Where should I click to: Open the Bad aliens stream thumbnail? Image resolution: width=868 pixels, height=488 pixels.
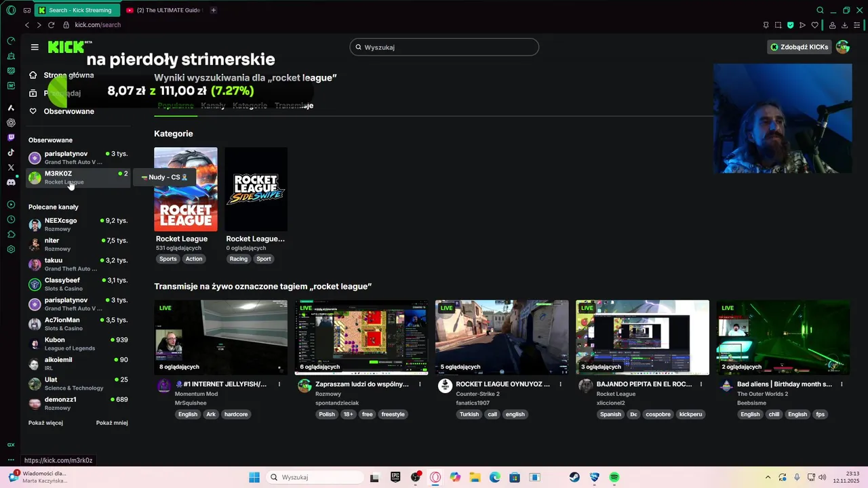pos(783,338)
